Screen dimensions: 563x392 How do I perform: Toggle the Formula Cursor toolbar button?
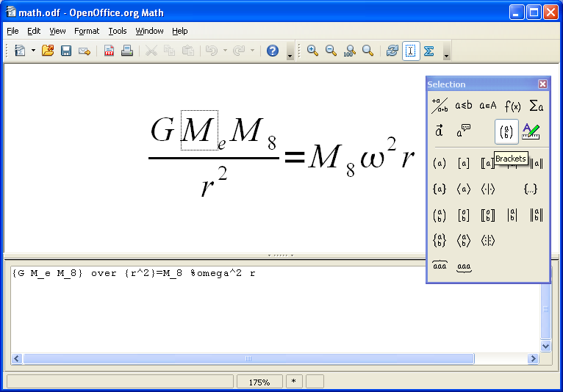click(410, 51)
